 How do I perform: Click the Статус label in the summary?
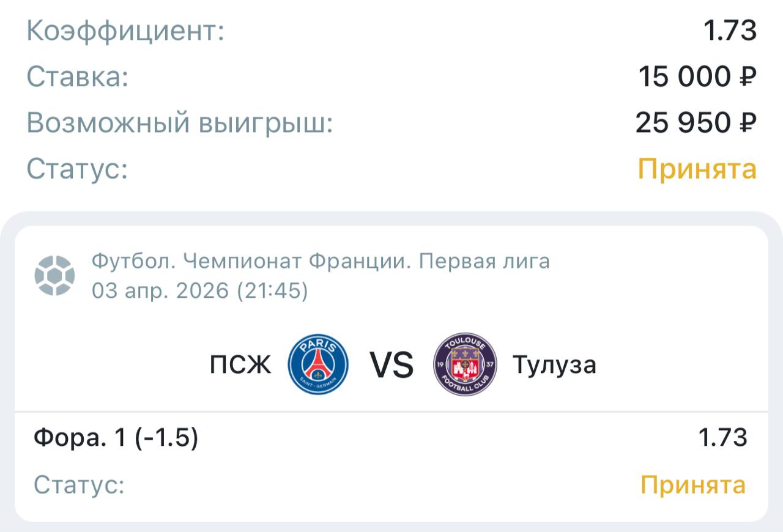coord(77,169)
